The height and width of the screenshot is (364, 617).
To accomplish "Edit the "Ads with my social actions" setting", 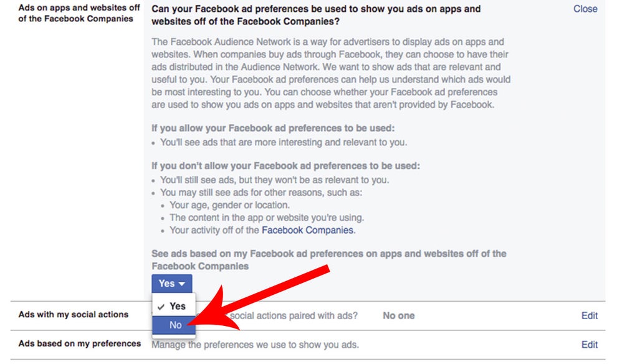I will 590,316.
